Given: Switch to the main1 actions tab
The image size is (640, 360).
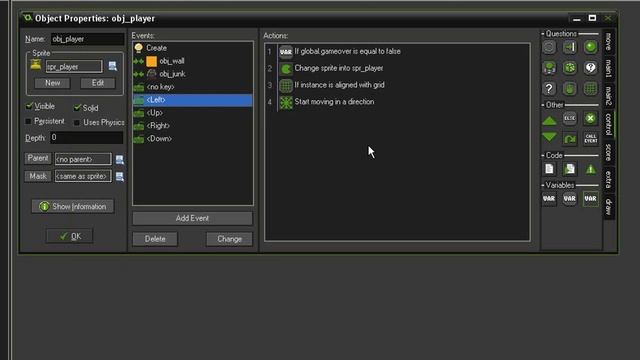Looking at the screenshot, I should tap(608, 68).
